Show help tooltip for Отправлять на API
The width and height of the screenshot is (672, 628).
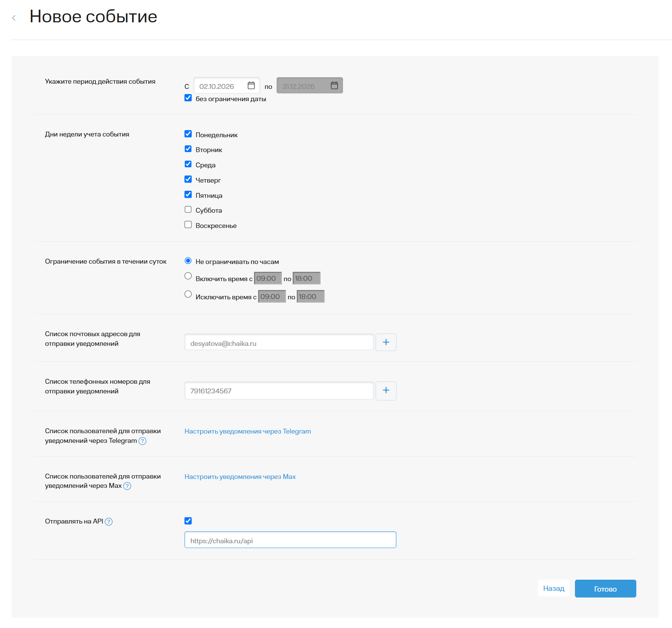coord(109,522)
